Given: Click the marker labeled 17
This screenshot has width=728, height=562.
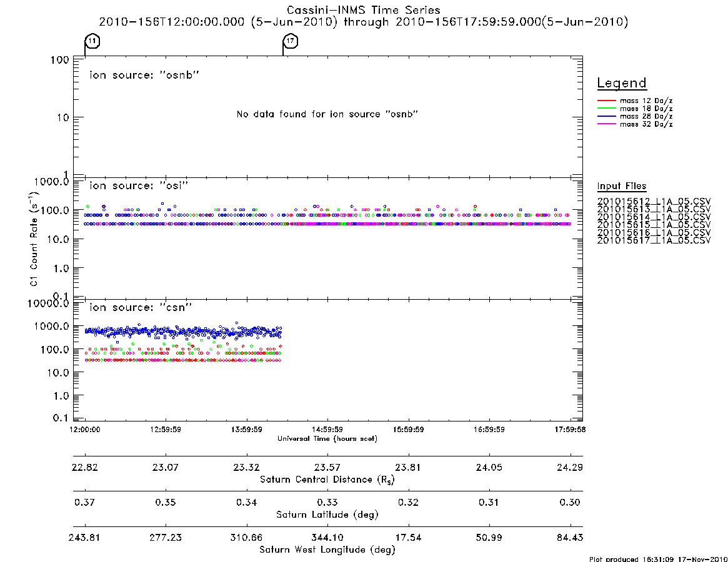Looking at the screenshot, I should tap(291, 41).
